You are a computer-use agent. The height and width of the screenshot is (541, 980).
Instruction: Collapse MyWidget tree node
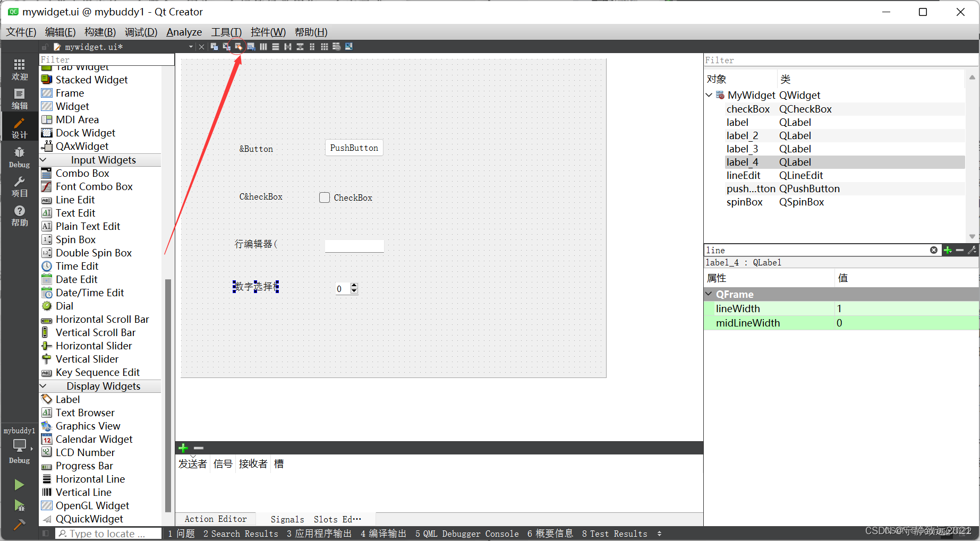click(709, 95)
